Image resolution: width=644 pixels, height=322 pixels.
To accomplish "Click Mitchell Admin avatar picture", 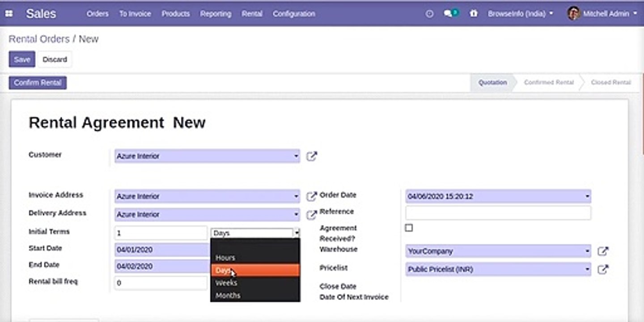I will pos(573,13).
